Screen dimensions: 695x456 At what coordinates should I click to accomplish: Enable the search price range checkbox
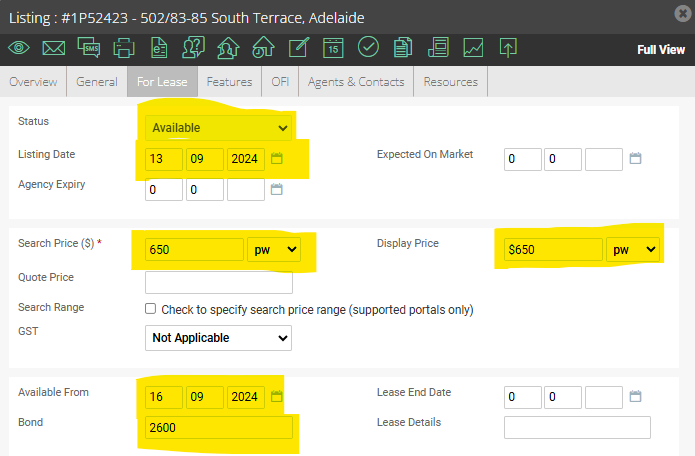(151, 309)
